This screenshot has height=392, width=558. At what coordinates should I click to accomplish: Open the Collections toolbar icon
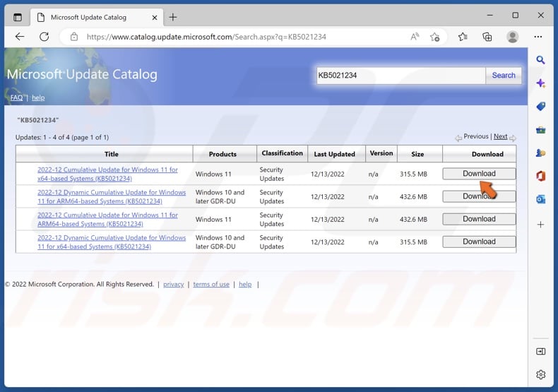click(x=487, y=37)
